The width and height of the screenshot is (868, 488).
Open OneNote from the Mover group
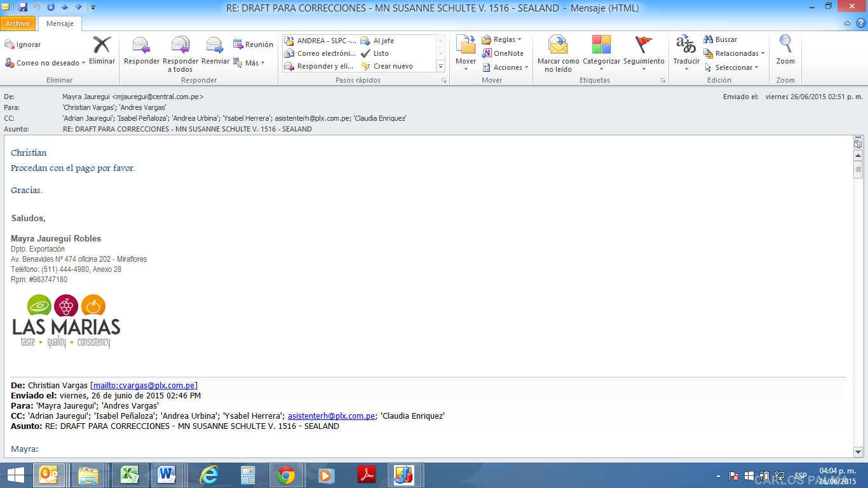click(x=503, y=53)
